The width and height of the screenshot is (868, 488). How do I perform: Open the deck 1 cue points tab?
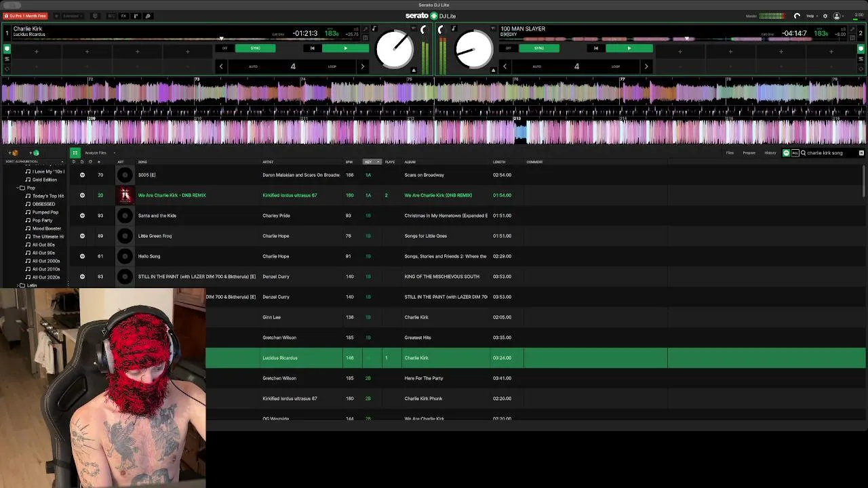[7, 49]
